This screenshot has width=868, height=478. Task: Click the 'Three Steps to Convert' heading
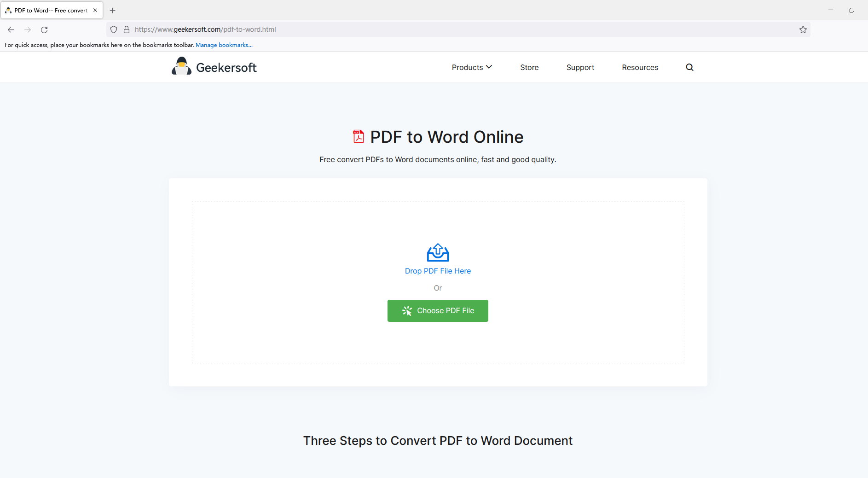coord(438,441)
